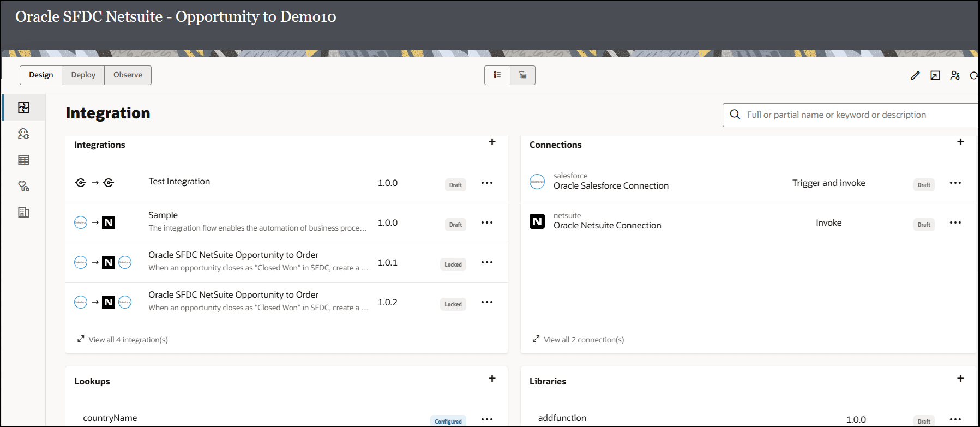The width and height of the screenshot is (980, 427).
Task: Open Oracle Netsuite Connection name
Action: 608,226
